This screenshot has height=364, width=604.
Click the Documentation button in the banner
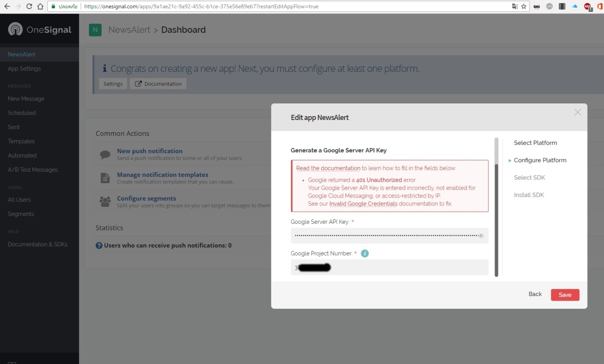158,84
